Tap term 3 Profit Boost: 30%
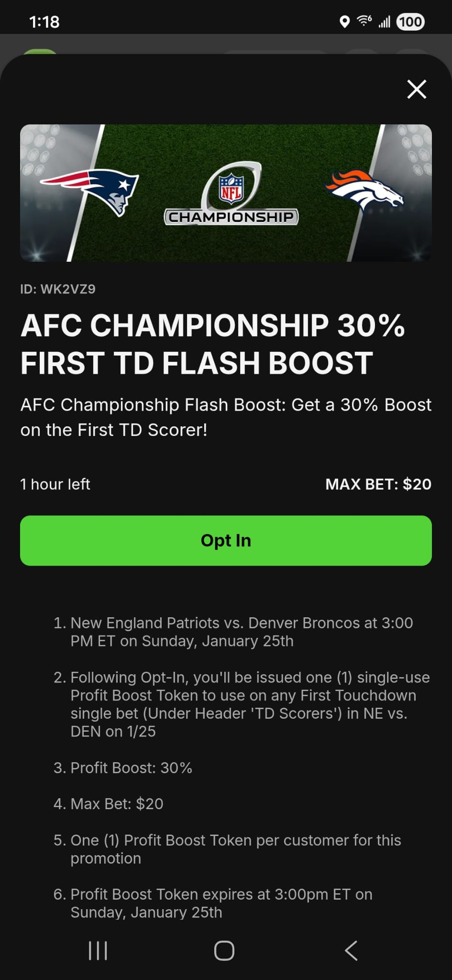Viewport: 452px width, 980px height. pyautogui.click(x=131, y=768)
